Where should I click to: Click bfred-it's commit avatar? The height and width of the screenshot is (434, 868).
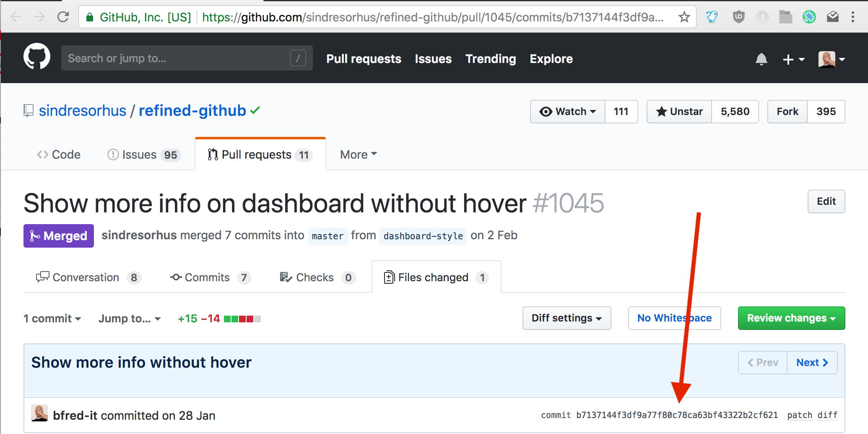pos(39,413)
